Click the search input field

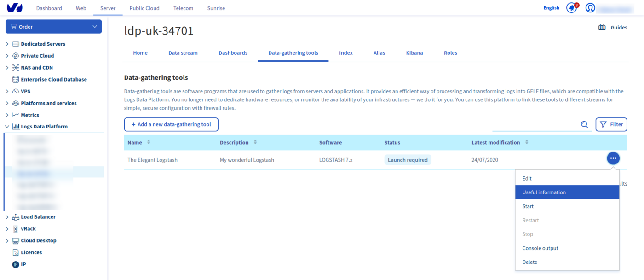535,124
